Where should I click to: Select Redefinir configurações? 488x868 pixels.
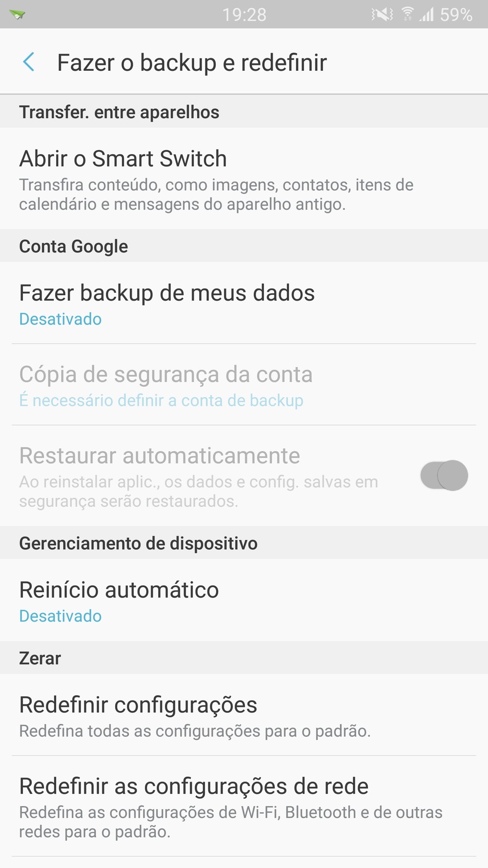(138, 705)
